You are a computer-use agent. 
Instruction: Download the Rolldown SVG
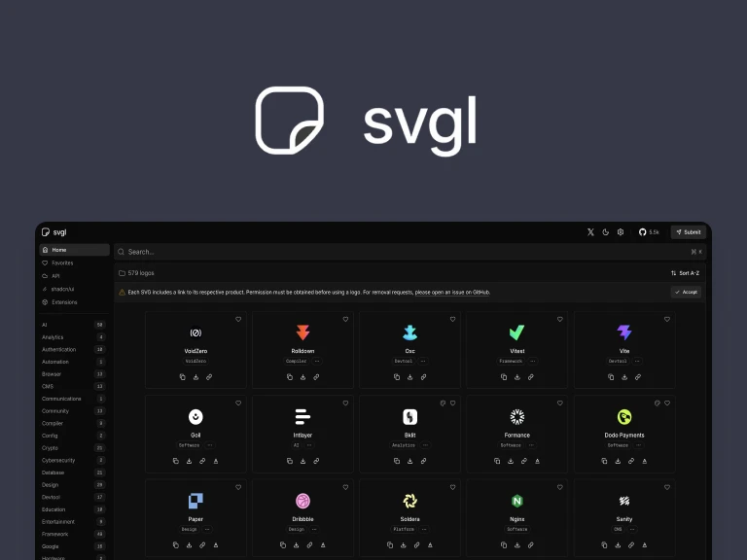point(303,376)
